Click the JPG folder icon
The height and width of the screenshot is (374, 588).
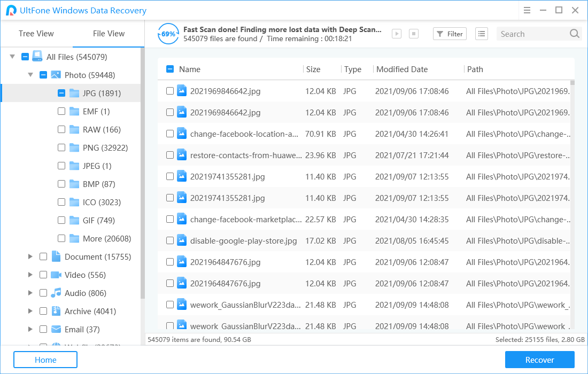(x=74, y=93)
